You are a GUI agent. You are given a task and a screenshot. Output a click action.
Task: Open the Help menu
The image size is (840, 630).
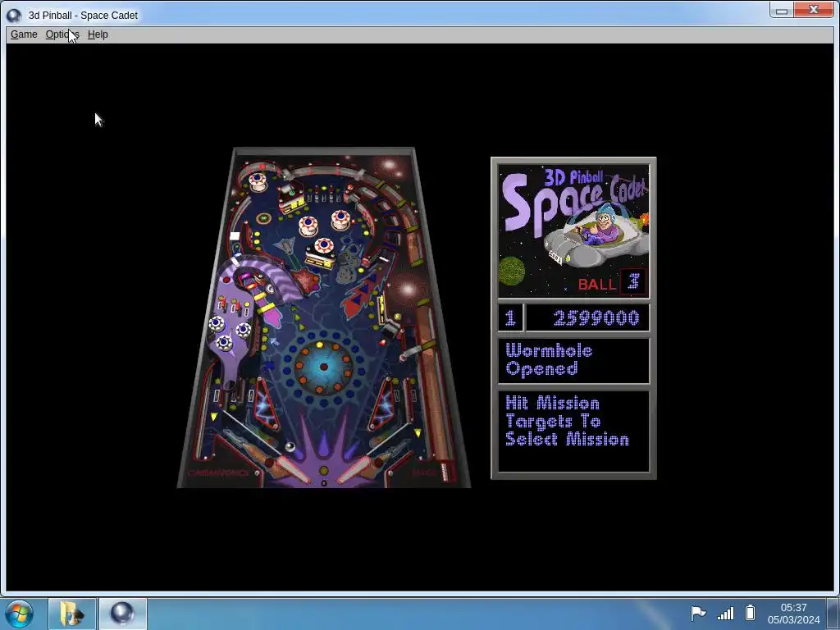98,34
